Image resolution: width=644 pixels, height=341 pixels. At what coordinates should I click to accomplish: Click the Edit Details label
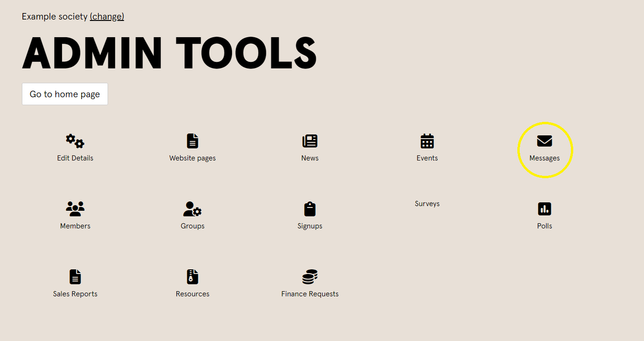click(x=75, y=158)
